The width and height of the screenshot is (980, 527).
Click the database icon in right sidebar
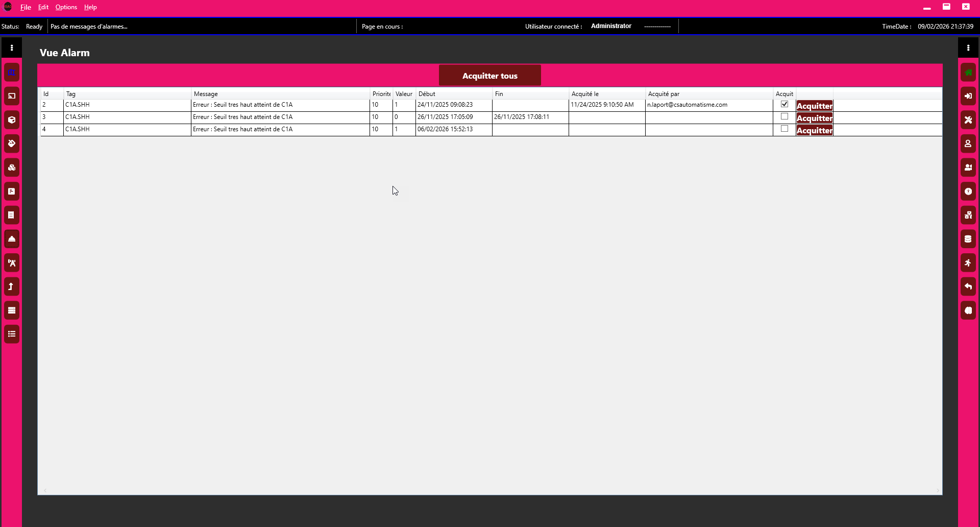click(x=968, y=239)
